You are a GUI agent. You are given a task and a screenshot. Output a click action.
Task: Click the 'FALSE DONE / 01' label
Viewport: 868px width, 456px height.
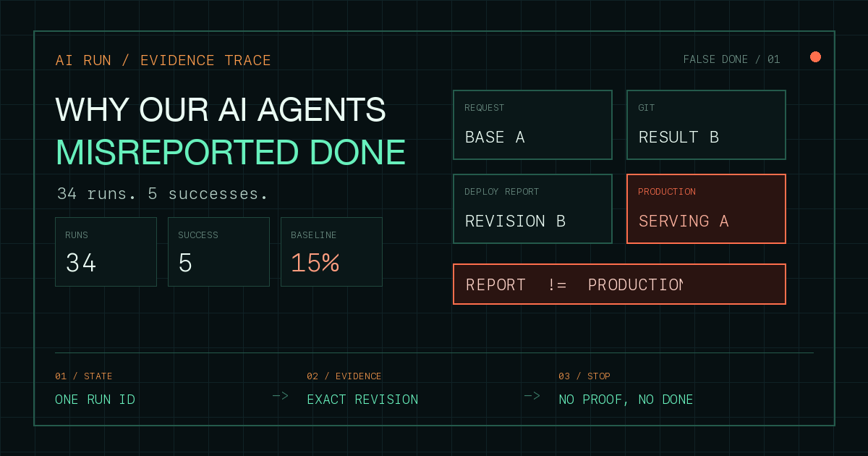731,59
